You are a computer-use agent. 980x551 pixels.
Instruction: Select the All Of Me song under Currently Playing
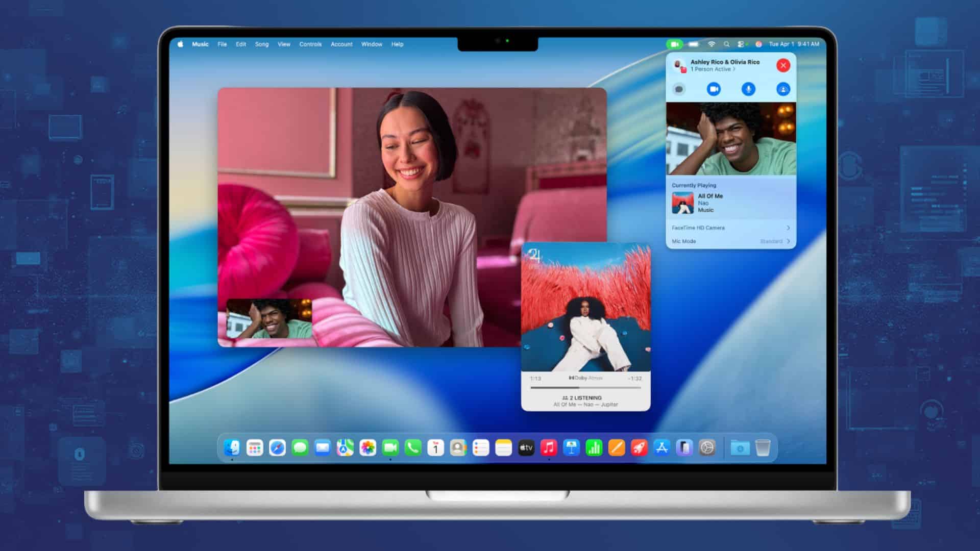click(x=710, y=196)
